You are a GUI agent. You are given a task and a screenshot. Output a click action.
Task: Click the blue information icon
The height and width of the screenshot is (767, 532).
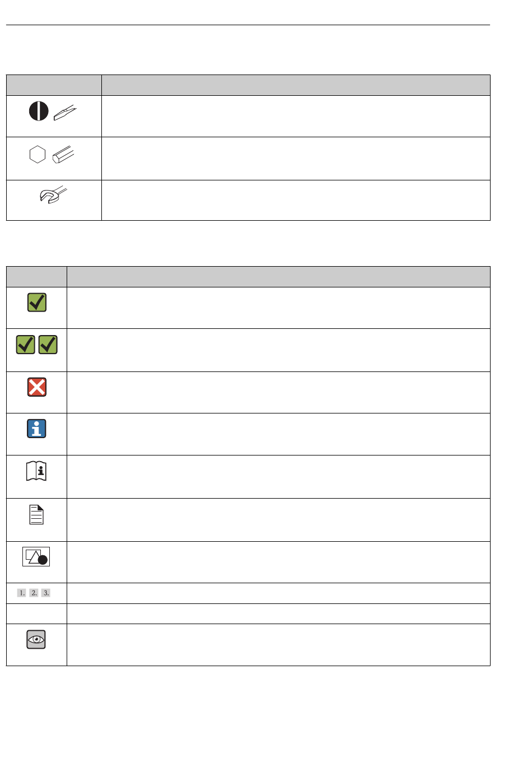[x=36, y=429]
